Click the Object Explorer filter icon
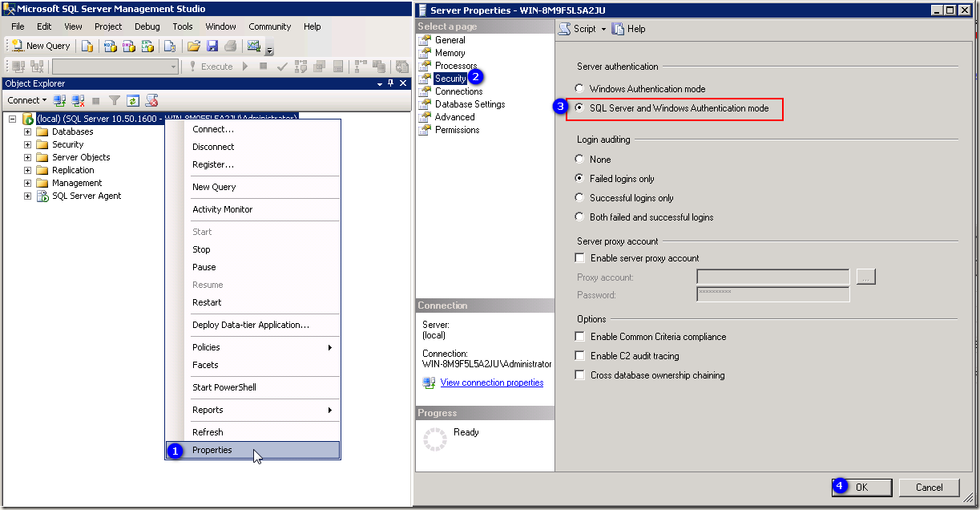Viewport: 980px width, 510px height. [x=114, y=100]
